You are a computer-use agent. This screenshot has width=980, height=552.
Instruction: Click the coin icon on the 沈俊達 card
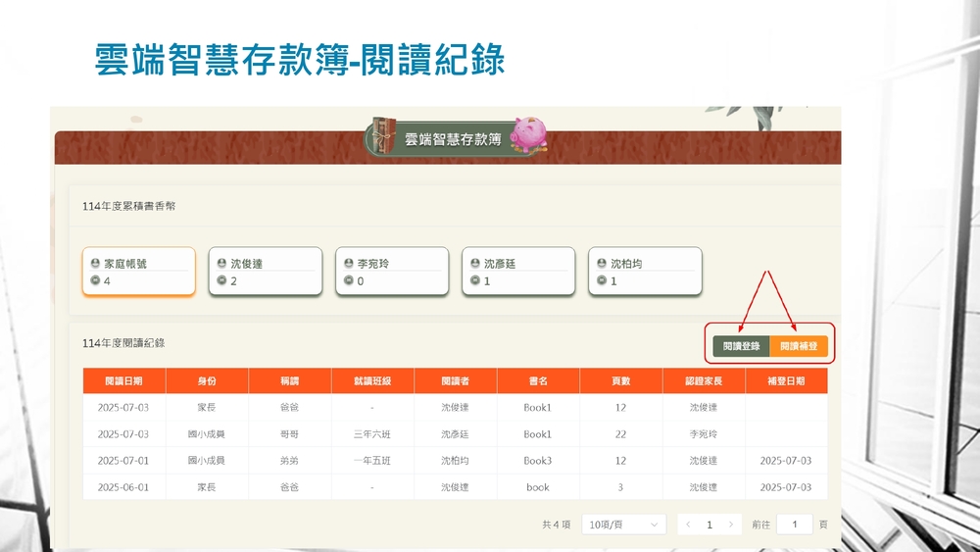click(x=221, y=281)
